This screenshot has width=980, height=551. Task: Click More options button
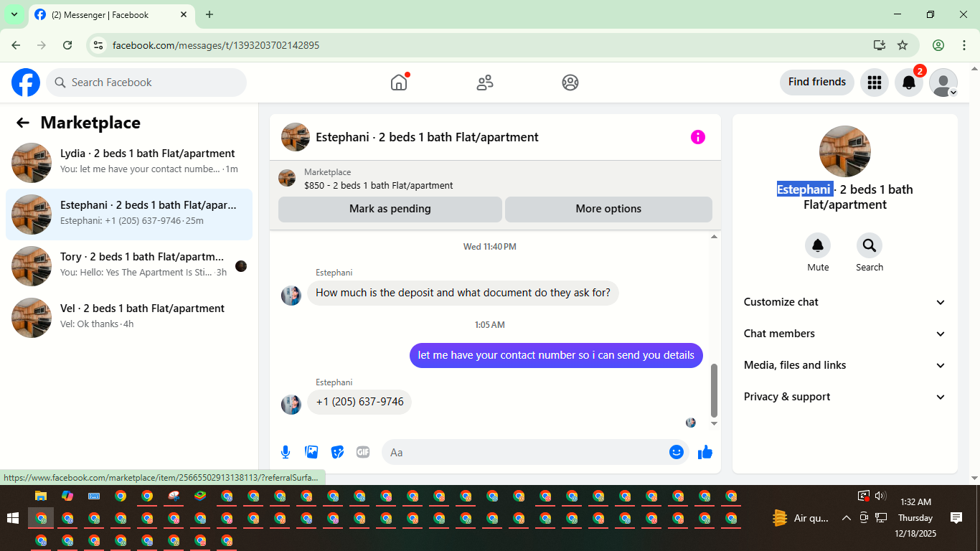point(608,209)
